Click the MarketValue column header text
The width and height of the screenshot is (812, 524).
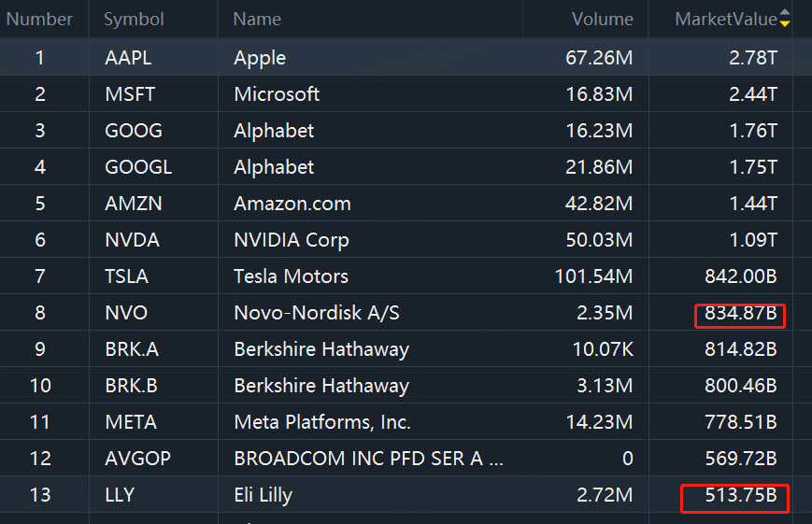[725, 20]
